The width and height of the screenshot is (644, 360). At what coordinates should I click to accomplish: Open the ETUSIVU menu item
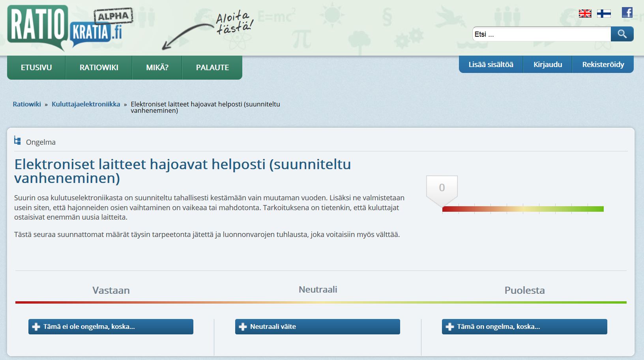tap(36, 67)
